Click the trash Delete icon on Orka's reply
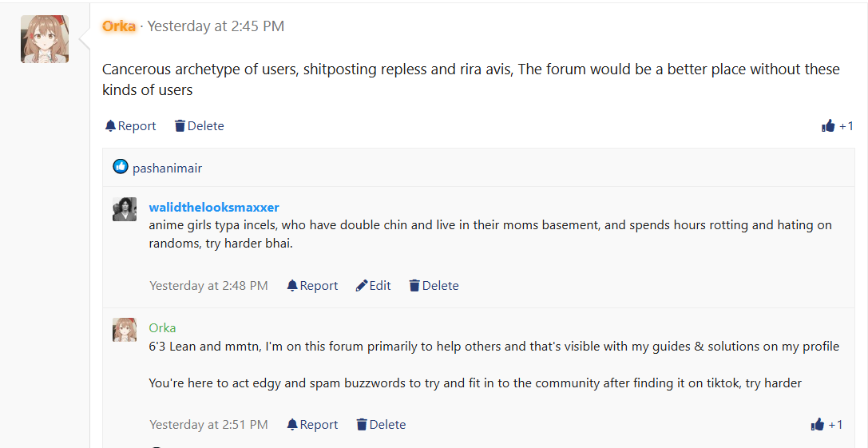This screenshot has width=868, height=448. click(x=362, y=425)
